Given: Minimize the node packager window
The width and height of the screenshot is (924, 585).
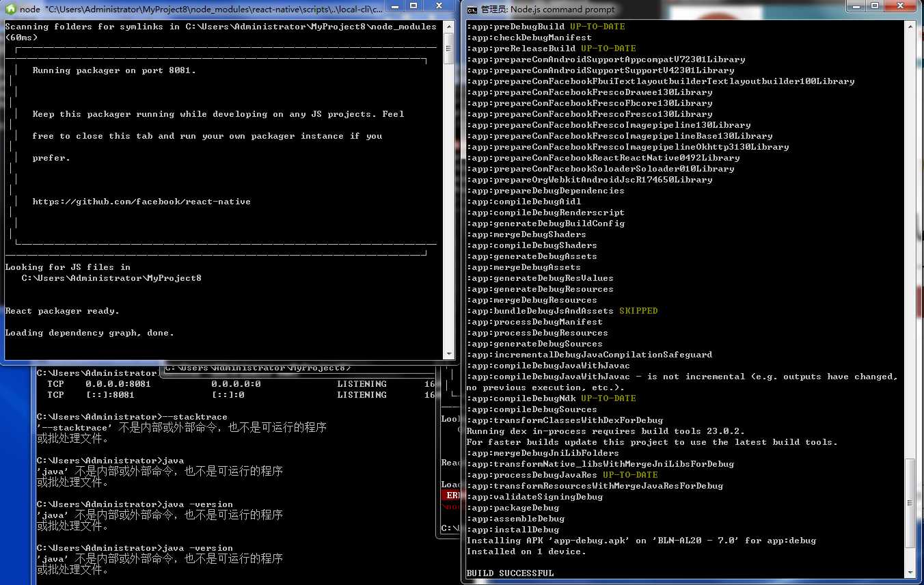Looking at the screenshot, I should (x=395, y=5).
